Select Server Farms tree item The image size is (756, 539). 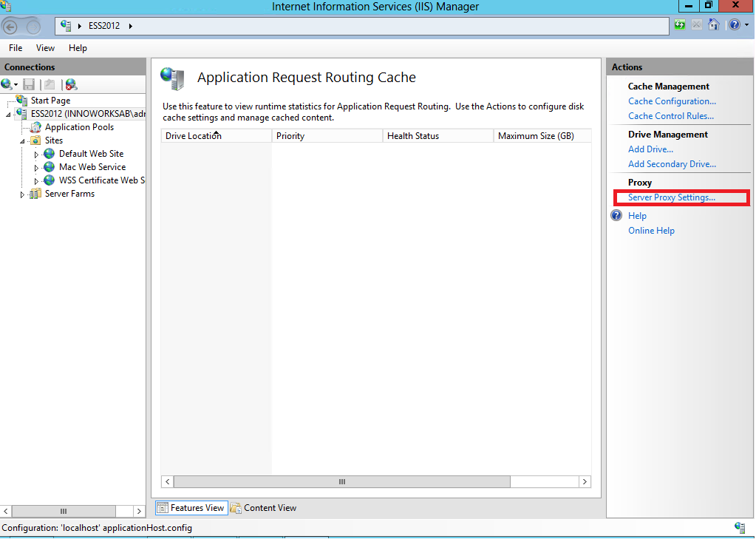(x=69, y=194)
